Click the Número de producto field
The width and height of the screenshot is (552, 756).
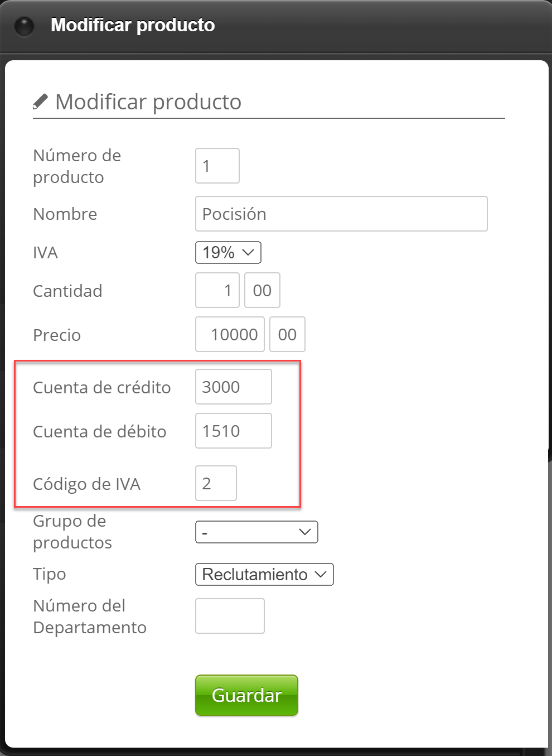[217, 166]
